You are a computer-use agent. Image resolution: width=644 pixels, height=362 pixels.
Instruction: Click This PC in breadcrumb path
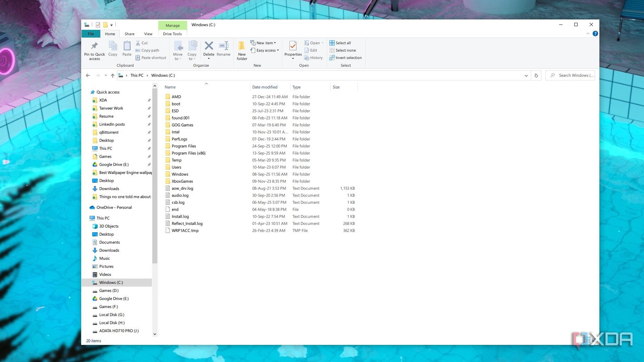pyautogui.click(x=137, y=75)
